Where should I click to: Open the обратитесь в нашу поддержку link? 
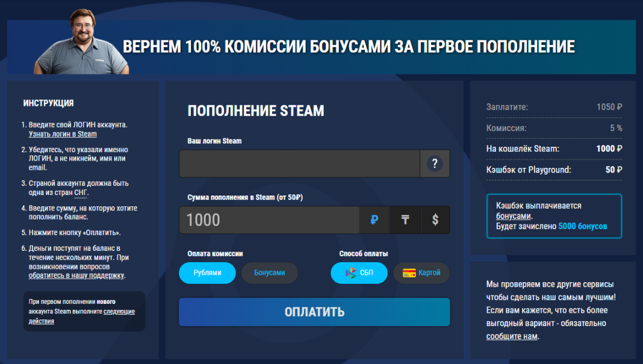pos(76,276)
